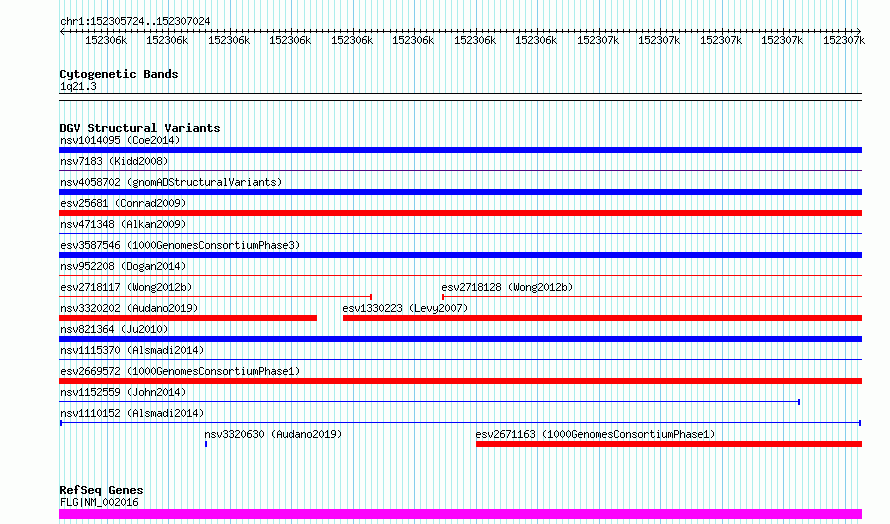Open the FLG|NM_002016 gene label
890x524 pixels.
99,502
